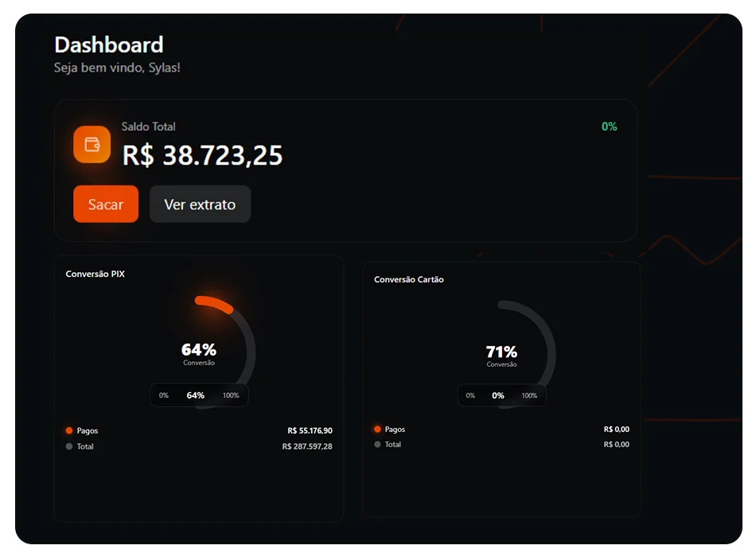Screen dimensions: 756x557
Task: Click the R$ 55.176,90 paid amount
Action: tap(310, 430)
